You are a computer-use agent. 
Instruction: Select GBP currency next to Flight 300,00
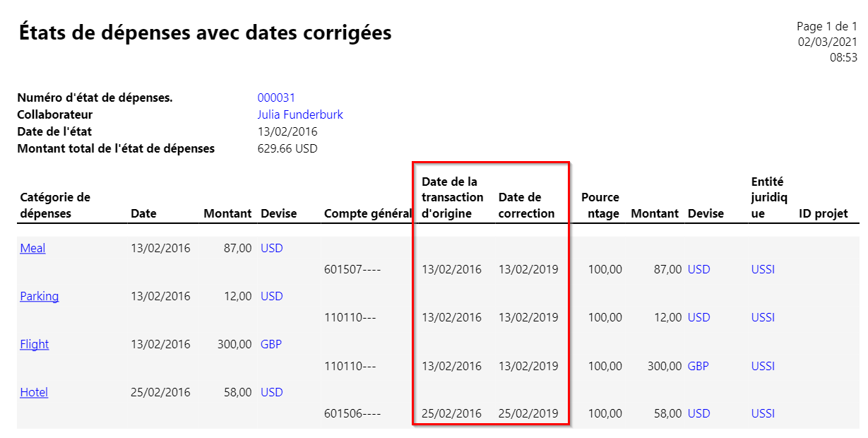click(x=271, y=344)
